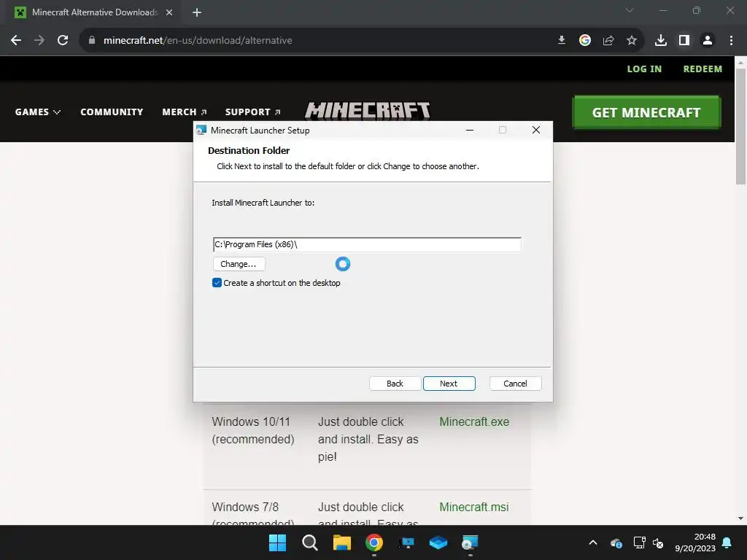Uncheck Create a shortcut on the desktop

tap(217, 283)
